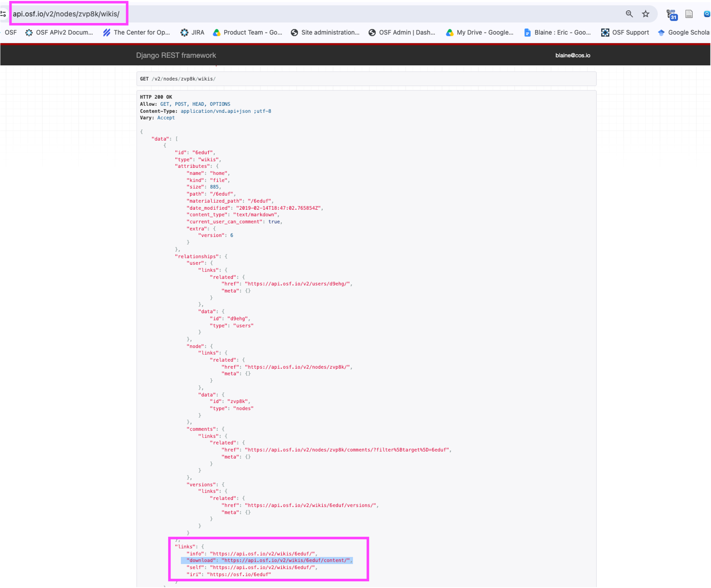Click the HTTP 200 OK status text
The width and height of the screenshot is (711, 588).
click(x=156, y=97)
